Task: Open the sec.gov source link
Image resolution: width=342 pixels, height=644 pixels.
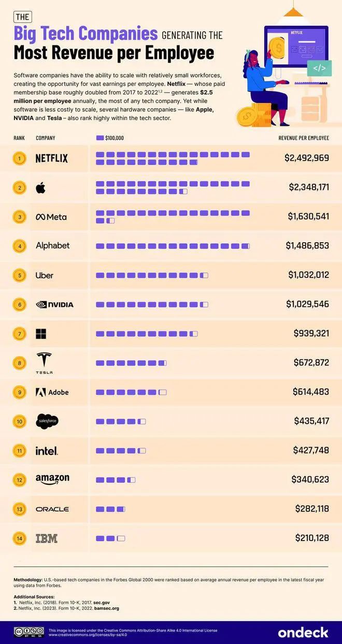Action: (x=101, y=603)
